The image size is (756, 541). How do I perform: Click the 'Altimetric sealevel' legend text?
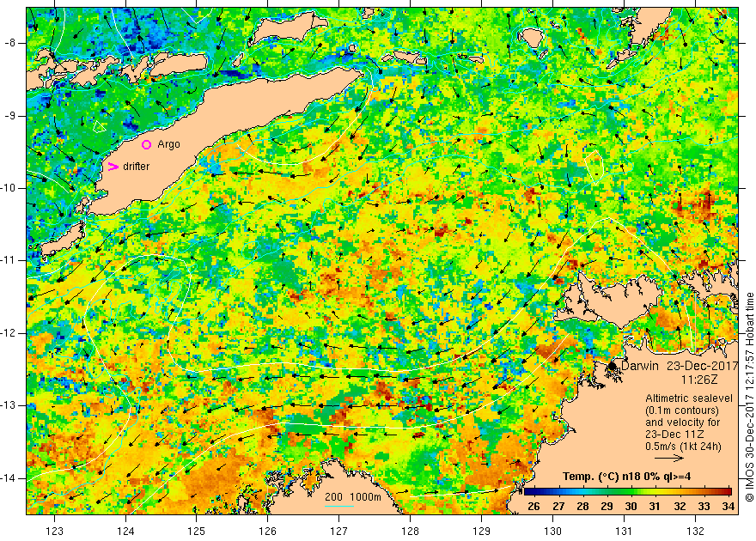click(x=689, y=398)
